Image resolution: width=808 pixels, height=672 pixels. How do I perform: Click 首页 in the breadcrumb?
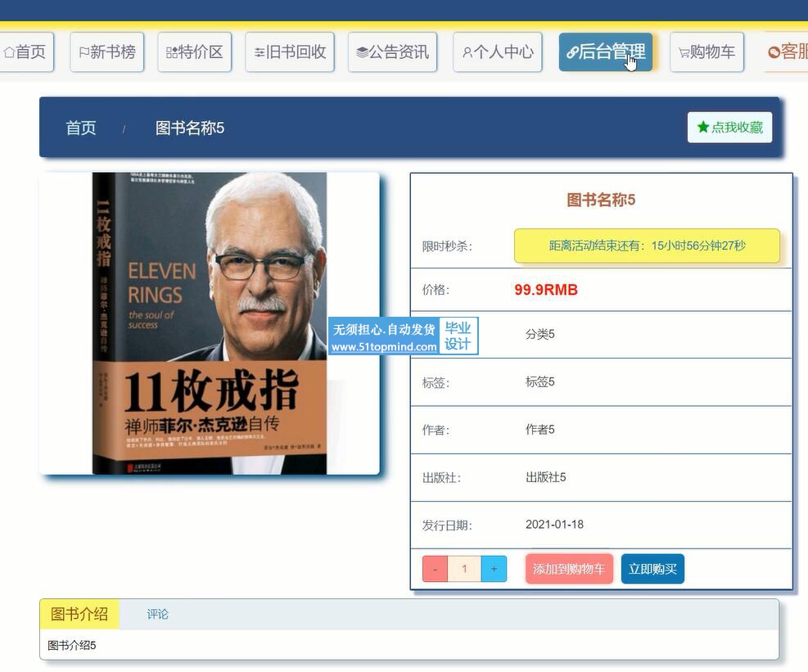click(x=81, y=128)
